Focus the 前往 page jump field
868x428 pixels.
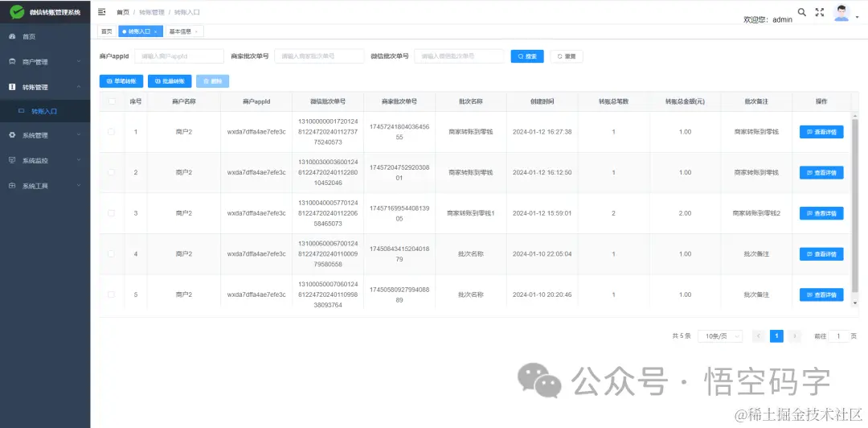(x=838, y=336)
